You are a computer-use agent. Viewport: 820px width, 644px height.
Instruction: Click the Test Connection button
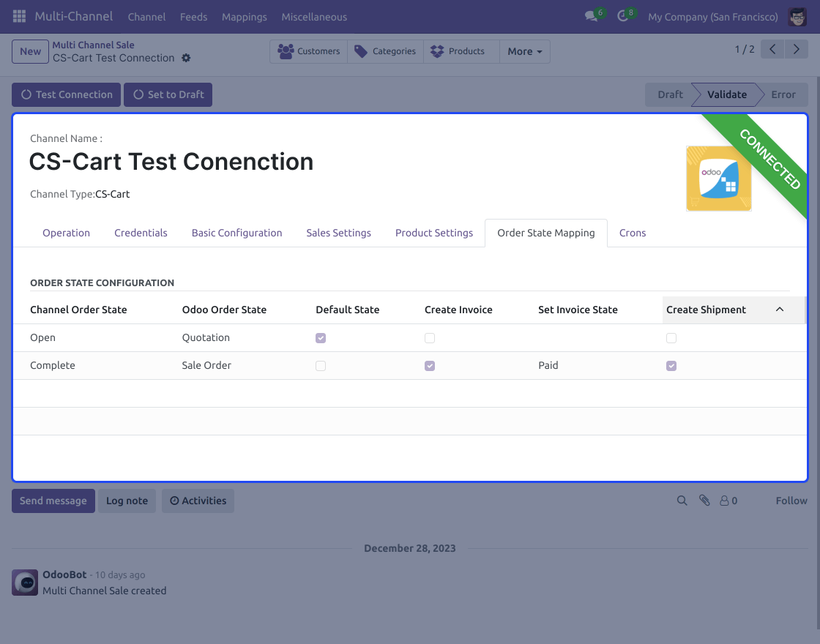[x=67, y=94]
